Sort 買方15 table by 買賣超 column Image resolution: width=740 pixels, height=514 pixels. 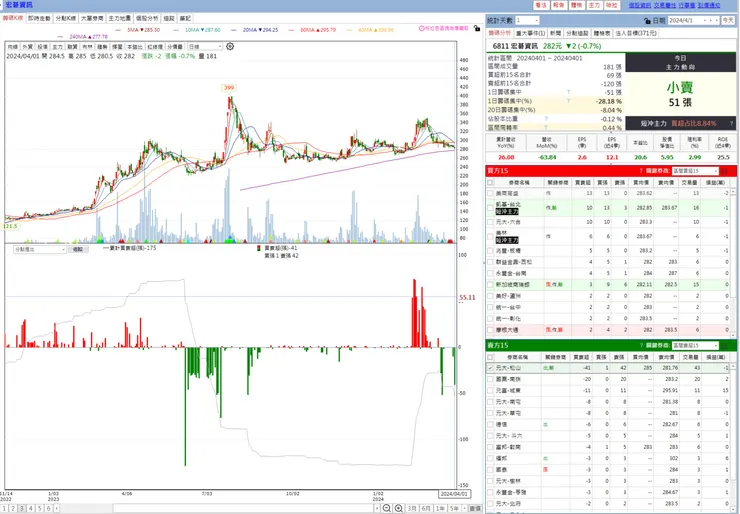[582, 183]
